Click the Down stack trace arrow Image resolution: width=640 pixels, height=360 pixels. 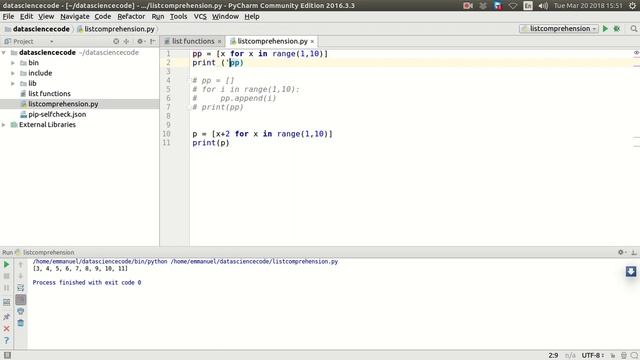[x=20, y=276]
